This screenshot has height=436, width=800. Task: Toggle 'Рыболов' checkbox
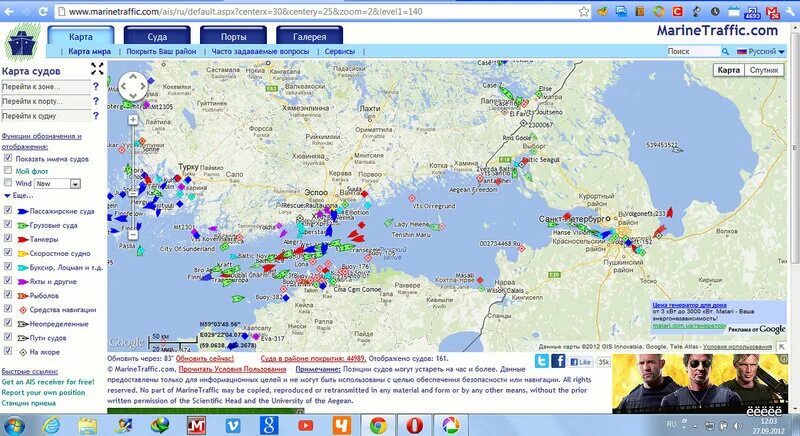8,295
